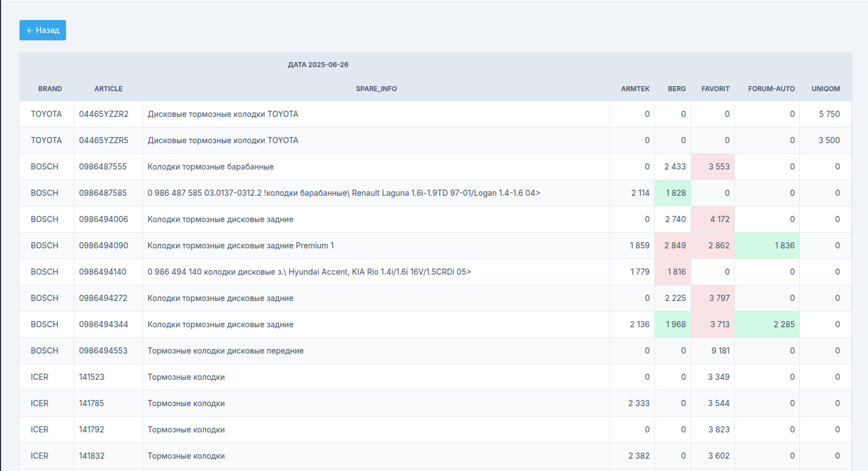
Task: Click the ARMTEK price 2 382 cell
Action: [x=639, y=456]
